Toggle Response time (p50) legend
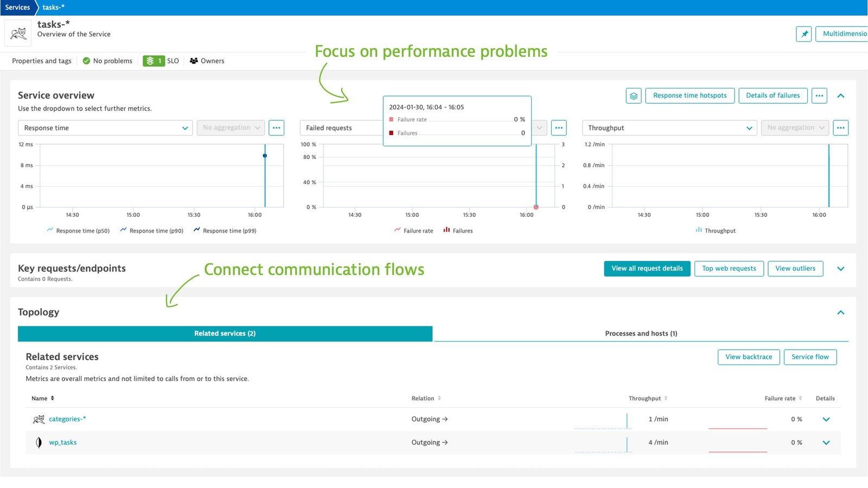Viewport: 868px width, 488px height. point(78,230)
